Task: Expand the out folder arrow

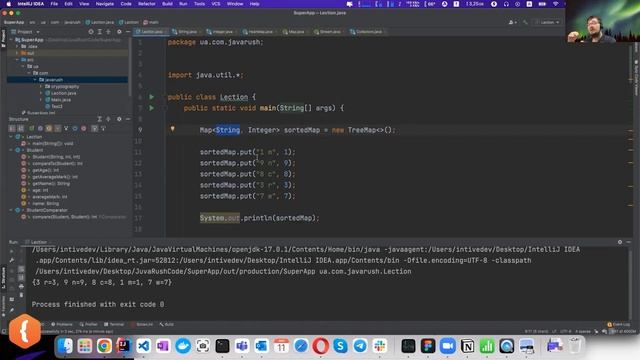Action: [17, 53]
